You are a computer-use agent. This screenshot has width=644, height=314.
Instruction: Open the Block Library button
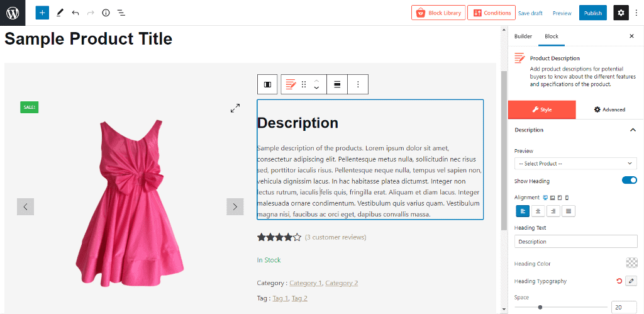coord(438,13)
